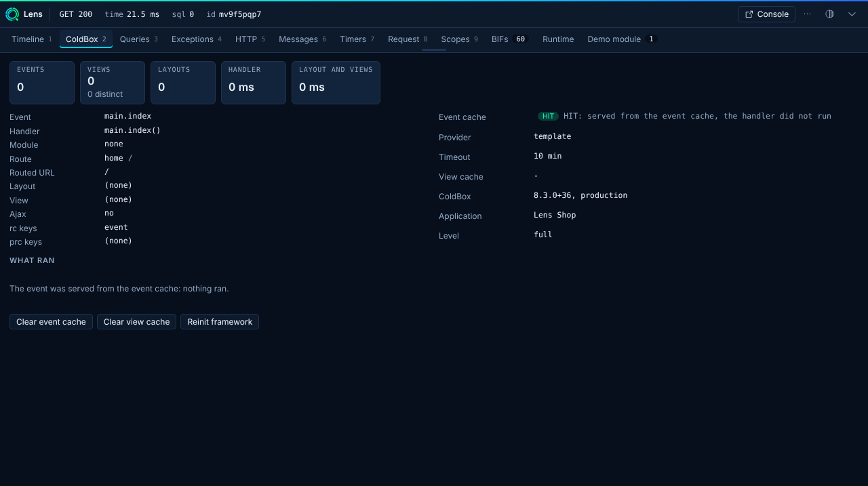This screenshot has height=486, width=868.
Task: Open the more options ellipsis menu
Action: tap(807, 14)
